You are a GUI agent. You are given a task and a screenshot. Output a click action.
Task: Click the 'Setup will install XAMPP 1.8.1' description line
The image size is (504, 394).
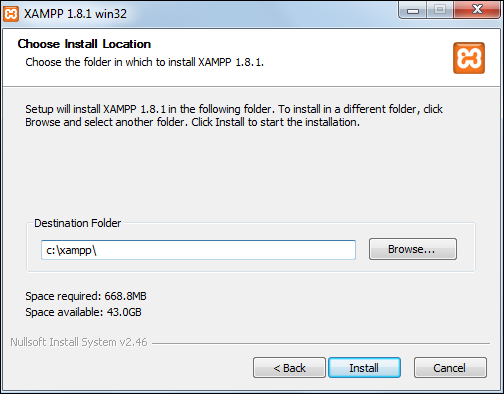234,109
